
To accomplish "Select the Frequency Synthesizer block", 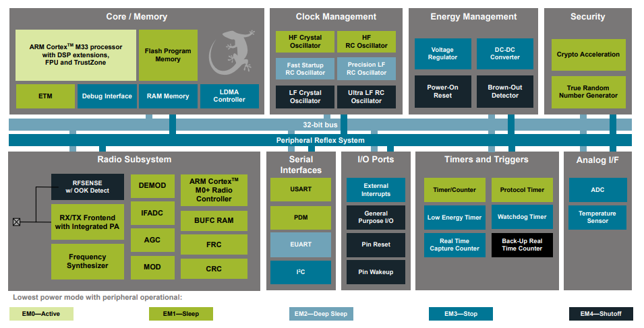I will [88, 261].
